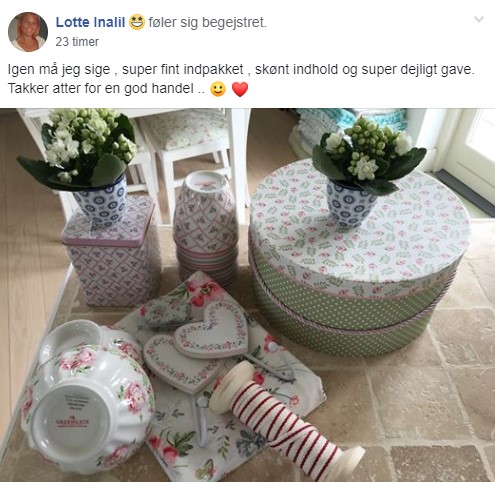Image resolution: width=495 pixels, height=482 pixels.
Task: Expand the post options chevron menu
Action: point(479,19)
